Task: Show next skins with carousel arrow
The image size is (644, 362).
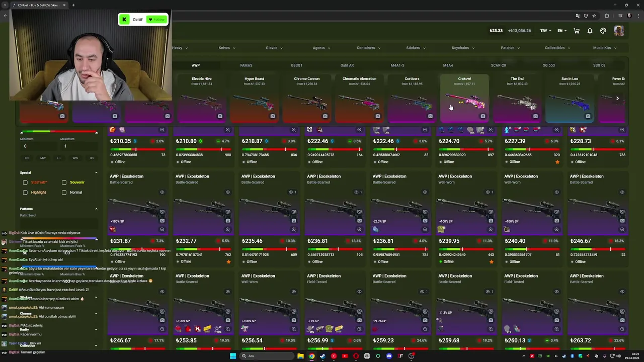Action: (x=617, y=98)
